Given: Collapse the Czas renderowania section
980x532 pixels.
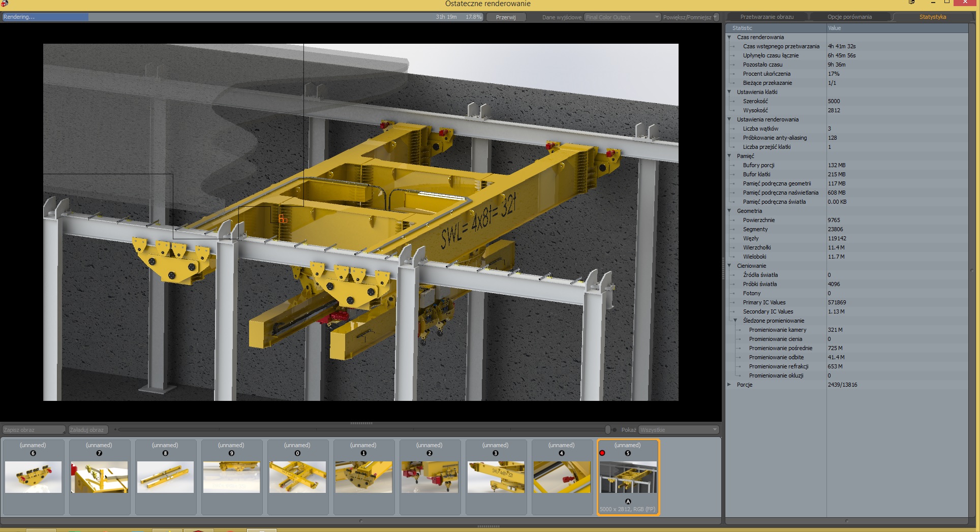Looking at the screenshot, I should (729, 37).
